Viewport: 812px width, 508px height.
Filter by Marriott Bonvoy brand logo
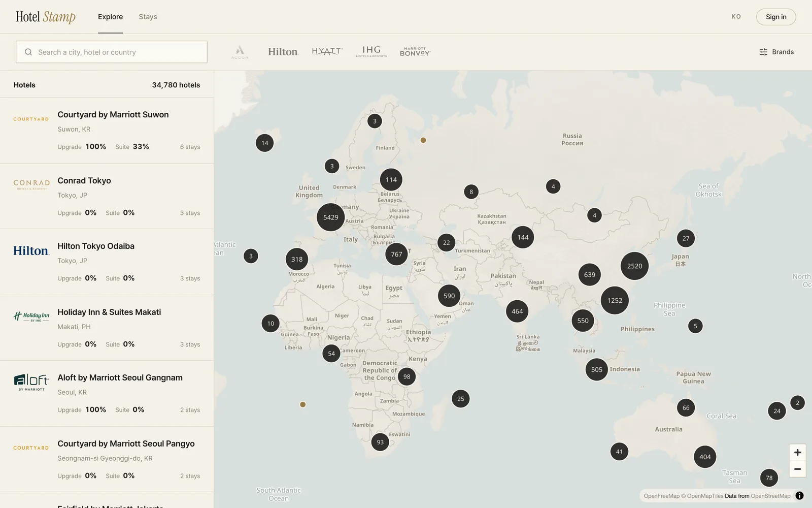click(x=415, y=52)
